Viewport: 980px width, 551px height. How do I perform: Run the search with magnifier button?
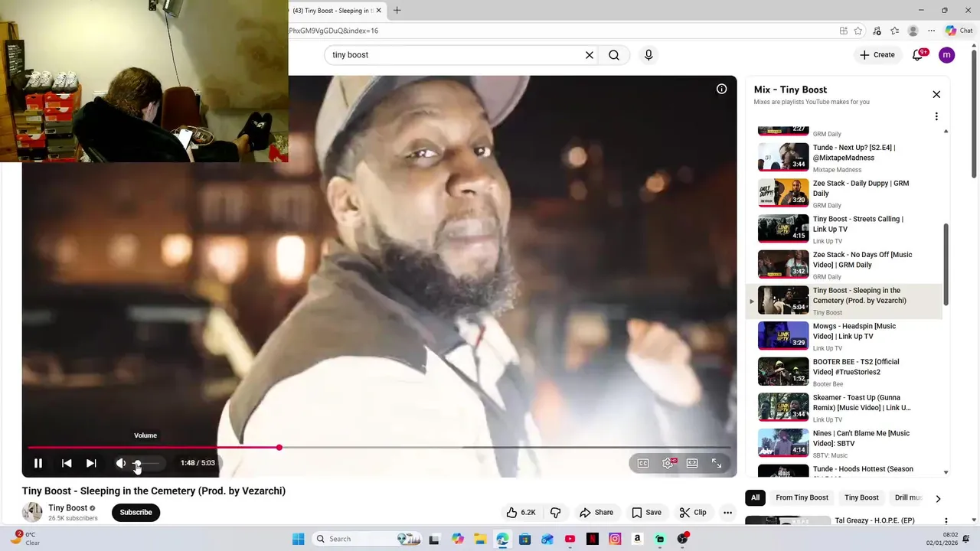[x=614, y=55]
